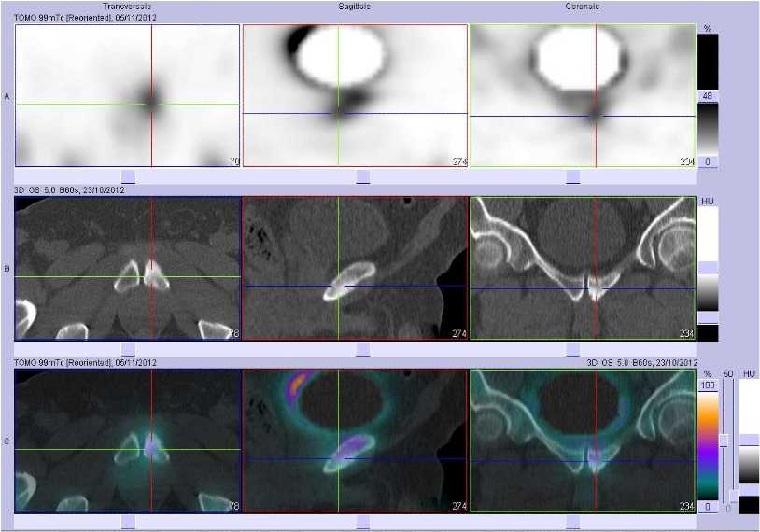
Task: Click slice scroll handle under row B sagittal CT
Action: [x=362, y=349]
